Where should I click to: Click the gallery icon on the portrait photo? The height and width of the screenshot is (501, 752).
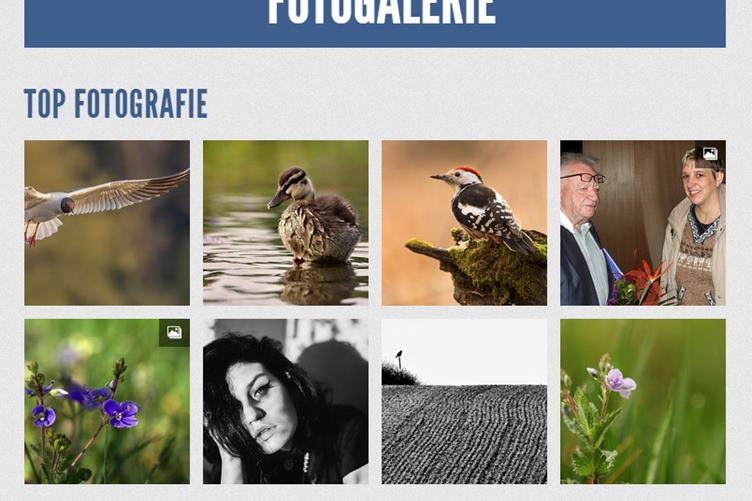click(x=710, y=153)
